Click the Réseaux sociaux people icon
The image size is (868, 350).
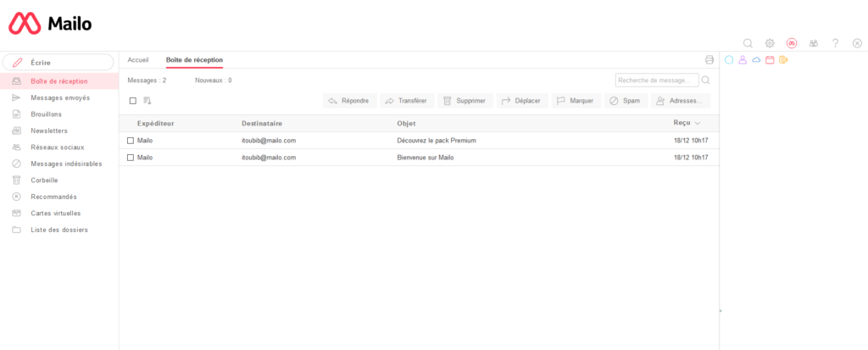coord(17,147)
